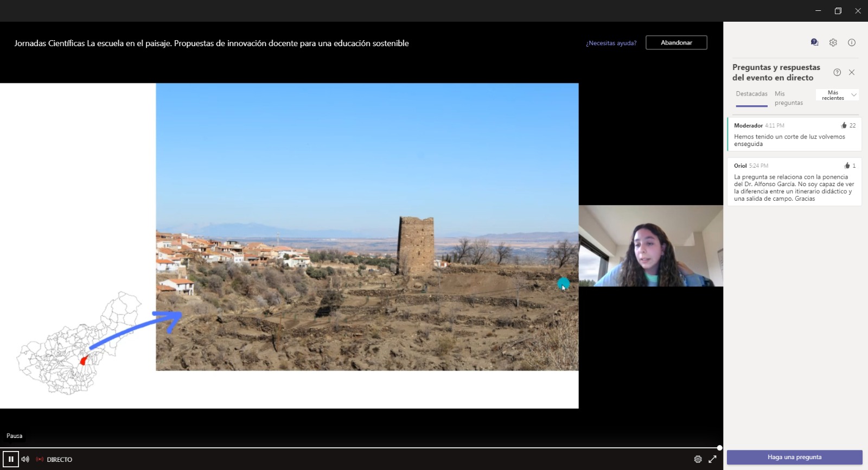Toggle the Q&A chat panel icon
The width and height of the screenshot is (868, 470).
pos(814,42)
